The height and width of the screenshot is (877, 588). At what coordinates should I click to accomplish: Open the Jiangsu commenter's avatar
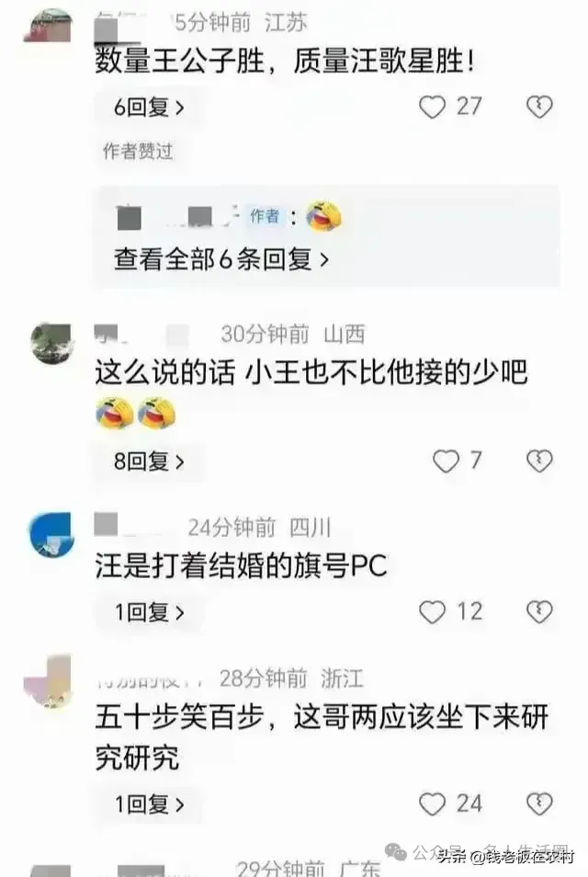(x=49, y=27)
